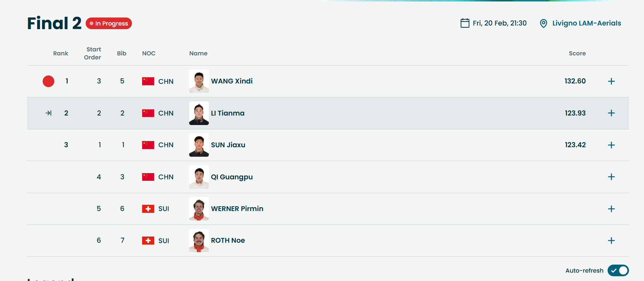Viewport: 644px width, 281px height.
Task: Expand WERNER Pirmin's row with the plus icon
Action: coord(612,209)
